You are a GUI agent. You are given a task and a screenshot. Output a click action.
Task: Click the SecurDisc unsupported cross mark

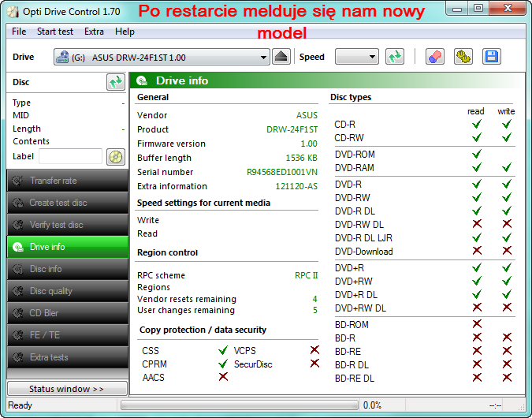314,364
